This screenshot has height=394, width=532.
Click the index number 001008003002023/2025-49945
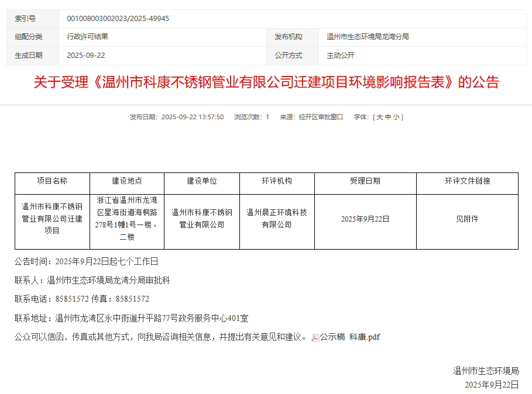(118, 19)
